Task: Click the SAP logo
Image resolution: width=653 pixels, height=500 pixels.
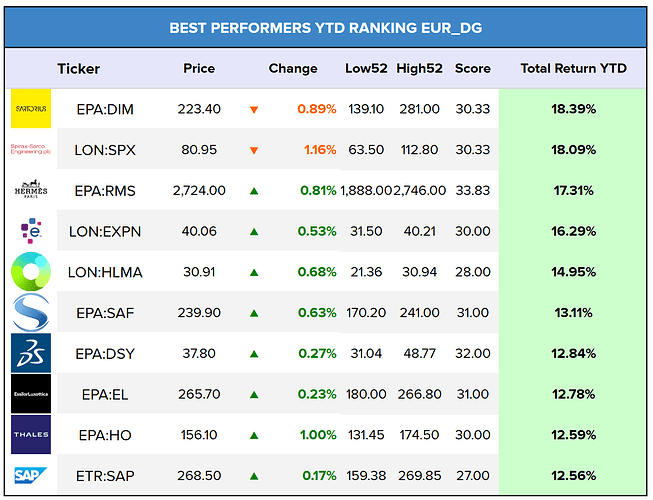Action: click(31, 475)
